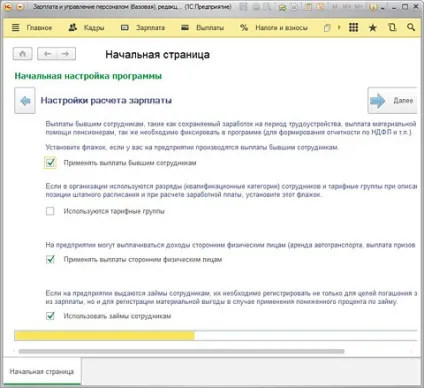Toggle Применять выплаты сторонним физическим лицам checkbox
Image resolution: width=424 pixels, height=388 pixels.
coord(50,259)
